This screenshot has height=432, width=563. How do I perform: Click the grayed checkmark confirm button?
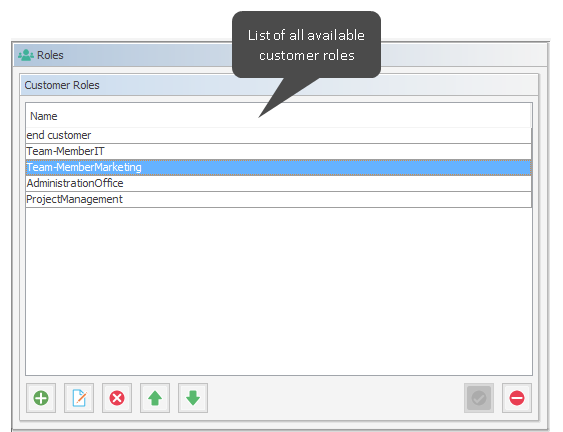(x=479, y=398)
